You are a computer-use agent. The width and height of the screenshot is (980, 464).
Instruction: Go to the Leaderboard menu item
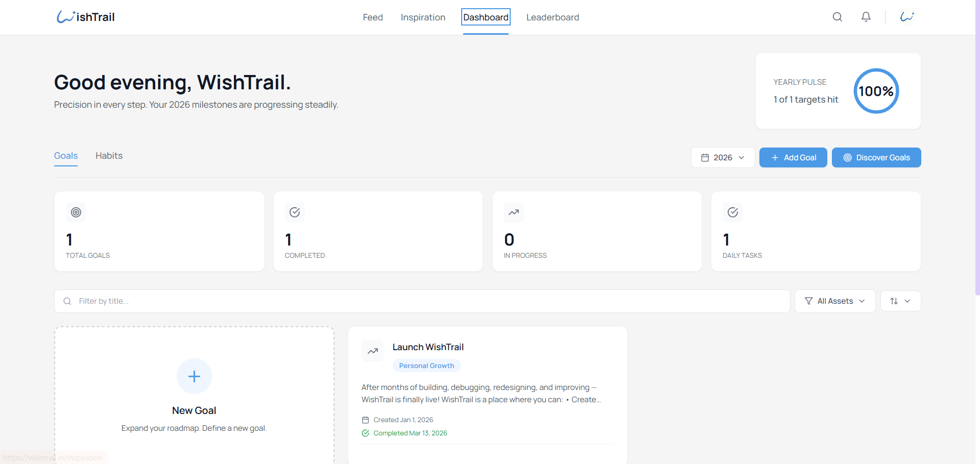pyautogui.click(x=553, y=17)
